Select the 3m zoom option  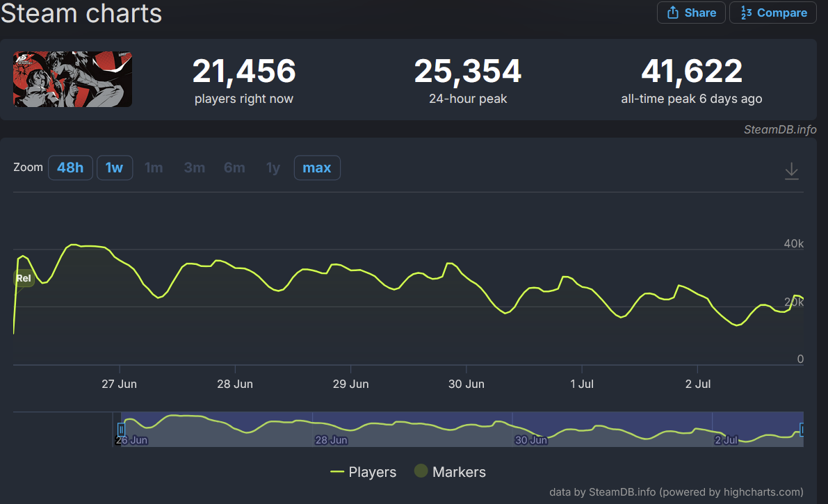195,168
